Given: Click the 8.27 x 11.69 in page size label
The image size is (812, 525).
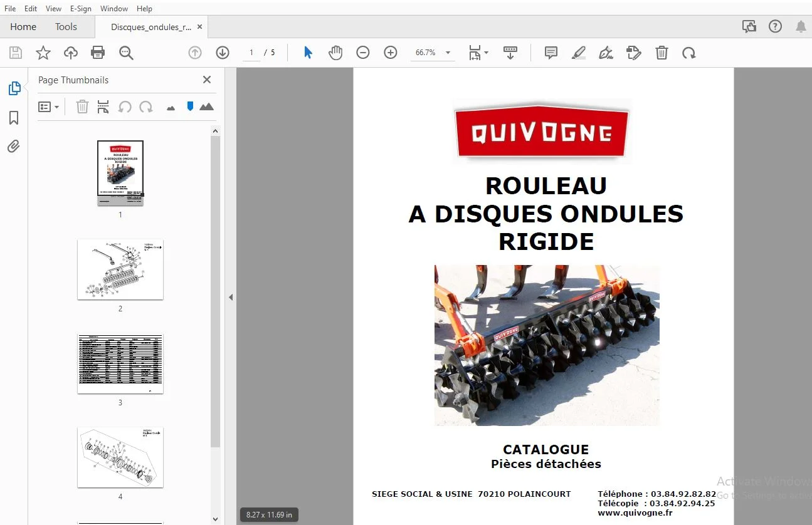Looking at the screenshot, I should tap(269, 515).
